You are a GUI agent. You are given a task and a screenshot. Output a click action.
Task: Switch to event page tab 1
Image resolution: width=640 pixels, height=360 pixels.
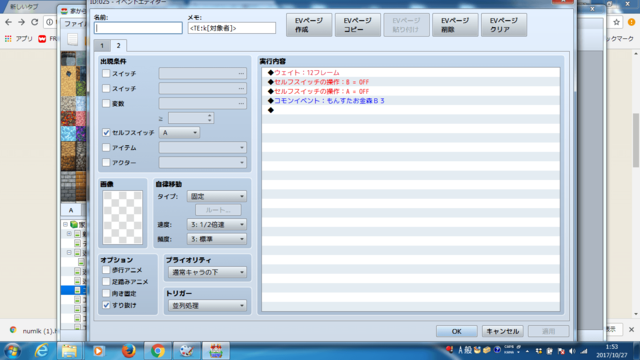pos(102,45)
